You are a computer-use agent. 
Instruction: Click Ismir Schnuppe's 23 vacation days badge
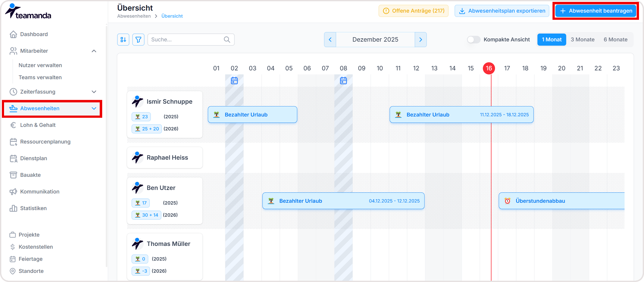click(141, 117)
